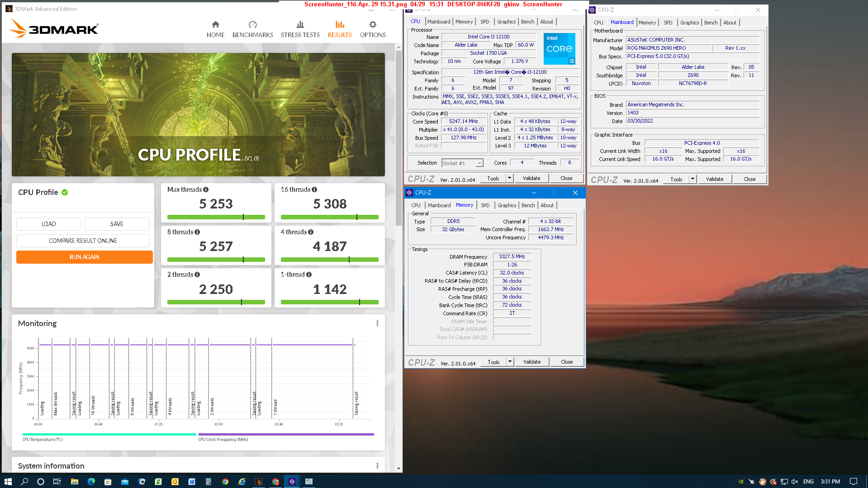Open Bench tab in the Memory CPU-Z window
The width and height of the screenshot is (868, 488).
point(528,205)
